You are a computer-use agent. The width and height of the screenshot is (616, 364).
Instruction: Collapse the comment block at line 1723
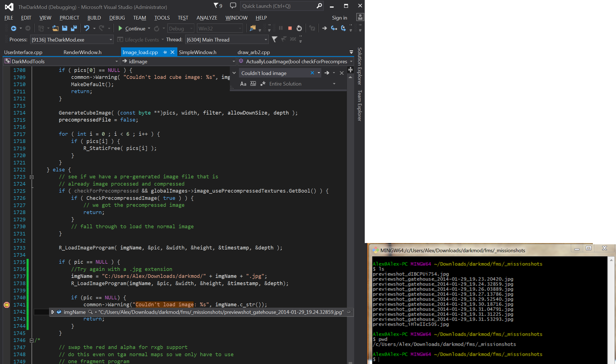32,177
